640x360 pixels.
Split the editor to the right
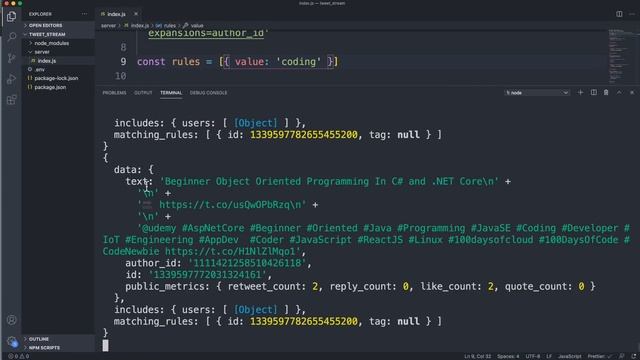619,14
